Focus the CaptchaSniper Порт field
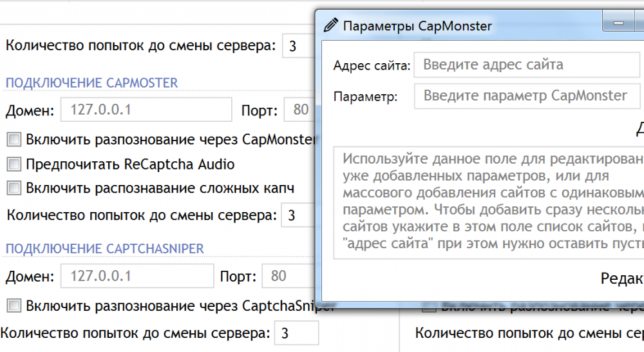 point(289,276)
